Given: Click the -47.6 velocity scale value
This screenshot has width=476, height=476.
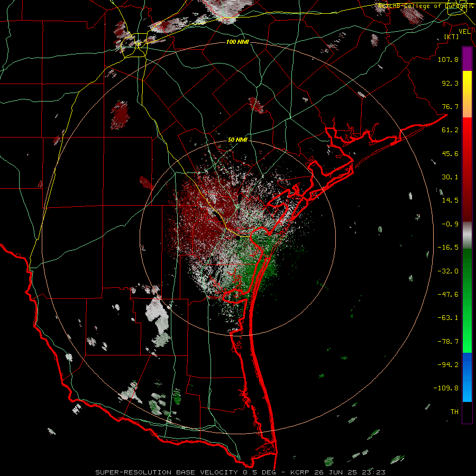Looking at the screenshot, I should [448, 295].
